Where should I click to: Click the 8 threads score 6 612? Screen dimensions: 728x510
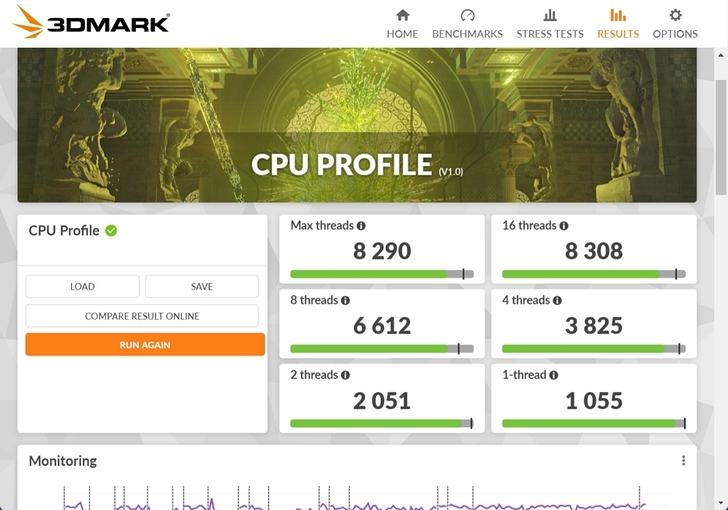click(x=382, y=326)
